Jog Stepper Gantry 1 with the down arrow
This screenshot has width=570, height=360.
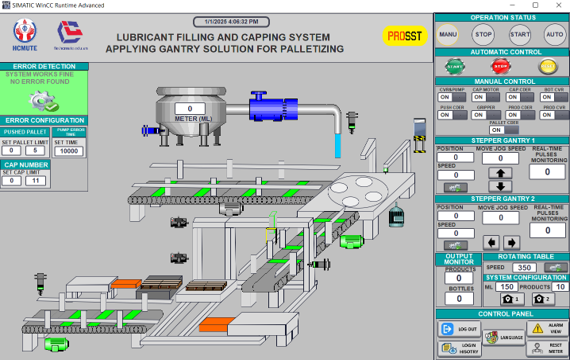click(x=500, y=187)
